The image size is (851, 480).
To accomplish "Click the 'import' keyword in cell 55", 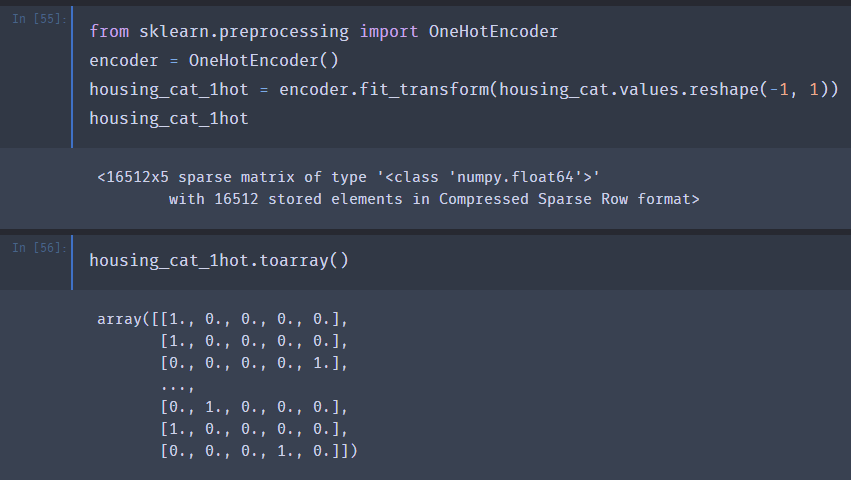I will coord(389,31).
